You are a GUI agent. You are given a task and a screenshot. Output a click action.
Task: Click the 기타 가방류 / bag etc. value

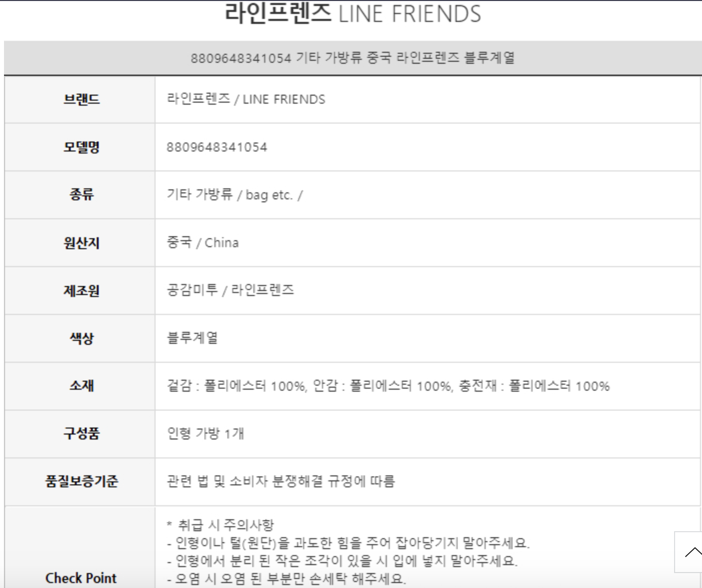[234, 194]
